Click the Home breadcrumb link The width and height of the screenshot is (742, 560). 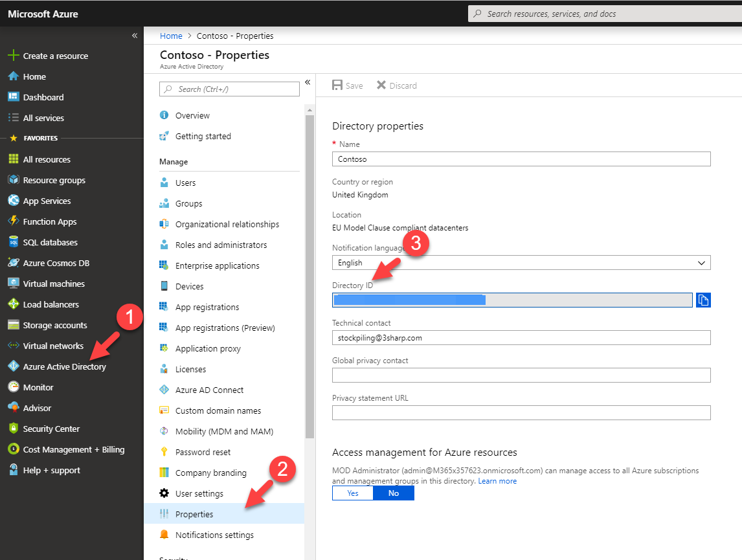coord(171,36)
